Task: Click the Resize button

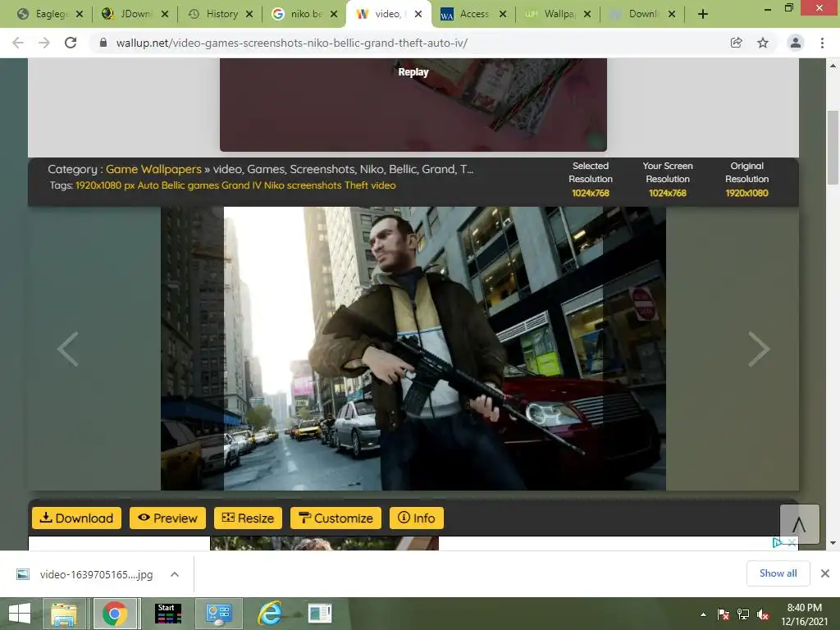Action: tap(248, 518)
